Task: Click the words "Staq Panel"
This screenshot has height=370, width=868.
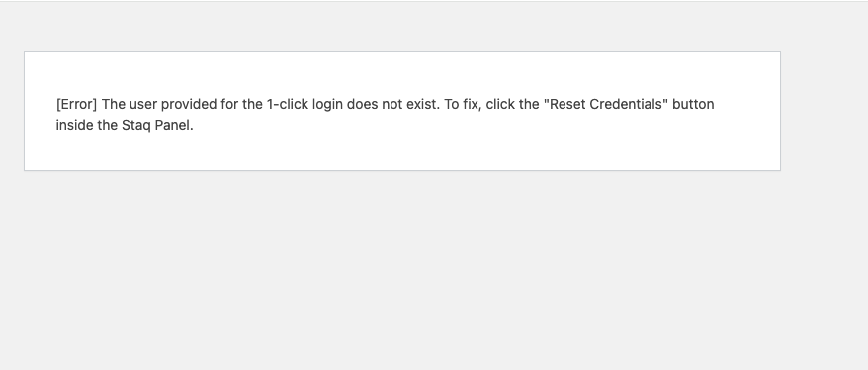Action: tap(157, 126)
